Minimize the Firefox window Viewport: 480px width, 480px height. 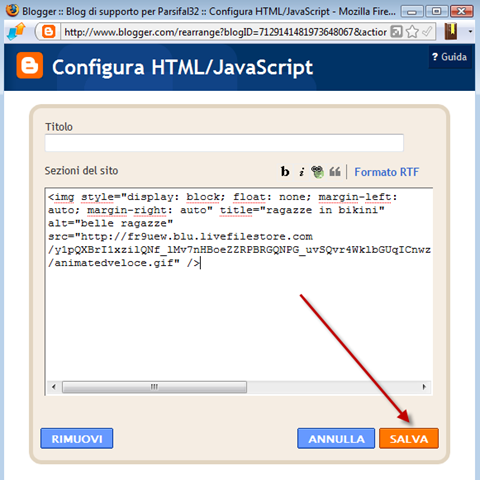(x=412, y=12)
